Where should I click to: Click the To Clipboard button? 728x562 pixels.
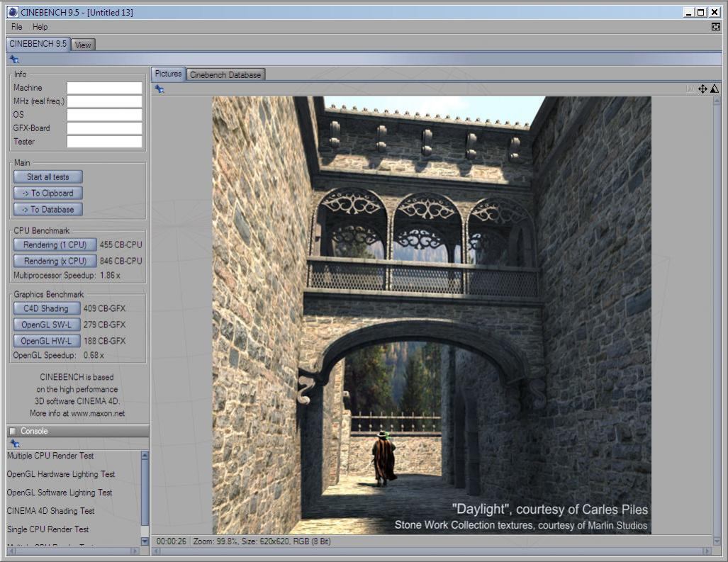pos(48,193)
